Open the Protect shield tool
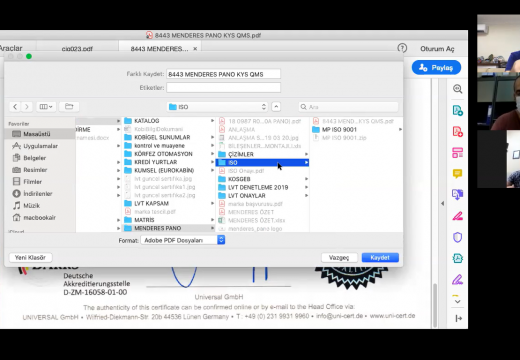The image size is (520, 360). [x=457, y=237]
